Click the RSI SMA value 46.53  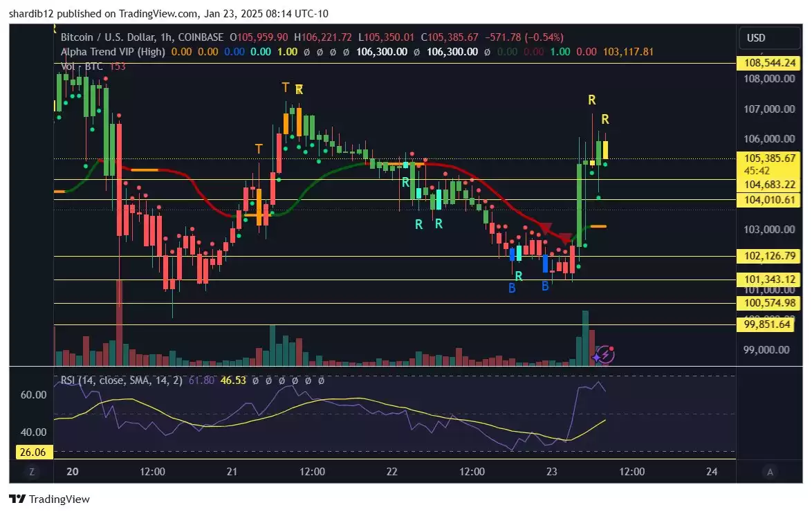(233, 380)
